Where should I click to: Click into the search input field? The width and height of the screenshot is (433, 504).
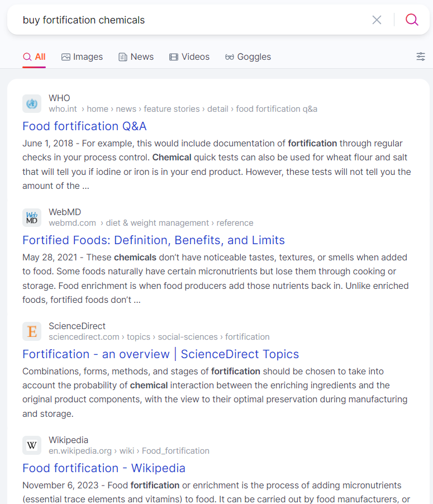click(190, 20)
